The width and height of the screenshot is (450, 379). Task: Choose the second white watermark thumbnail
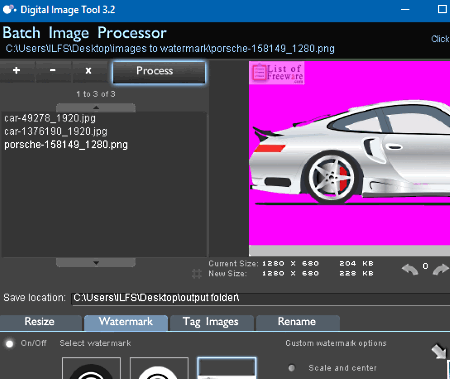159,368
